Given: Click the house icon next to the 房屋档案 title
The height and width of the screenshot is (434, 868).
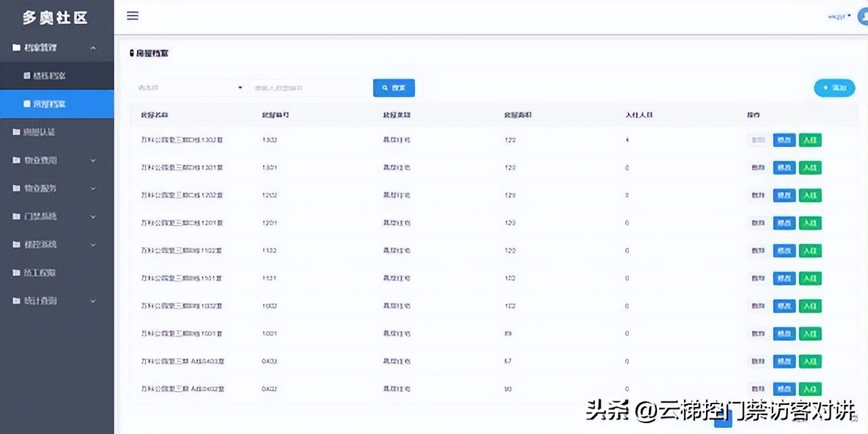Looking at the screenshot, I should pyautogui.click(x=133, y=53).
